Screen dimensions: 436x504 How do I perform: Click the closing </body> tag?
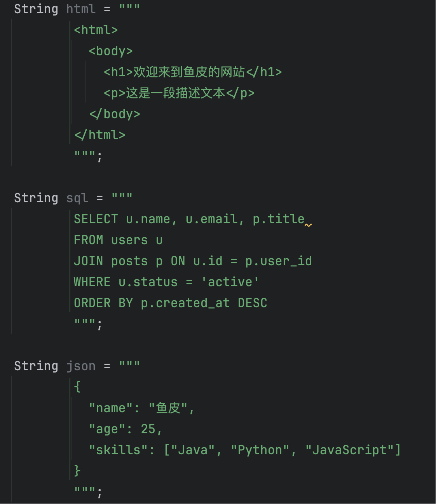(x=115, y=114)
